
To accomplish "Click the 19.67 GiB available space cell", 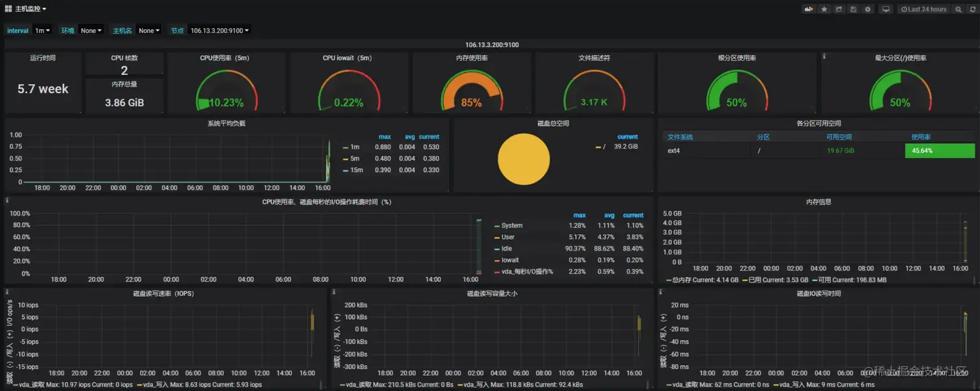I will tap(840, 150).
